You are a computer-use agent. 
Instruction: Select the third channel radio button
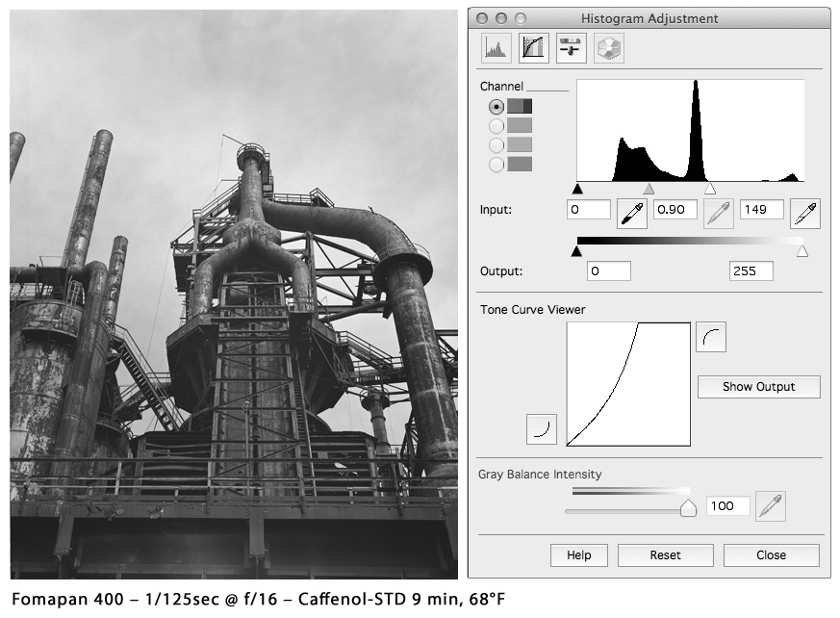(496, 144)
